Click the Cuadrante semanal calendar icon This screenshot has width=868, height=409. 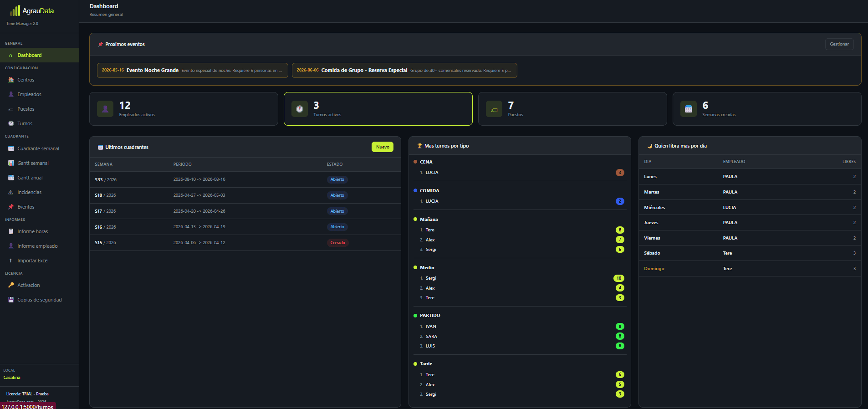11,148
